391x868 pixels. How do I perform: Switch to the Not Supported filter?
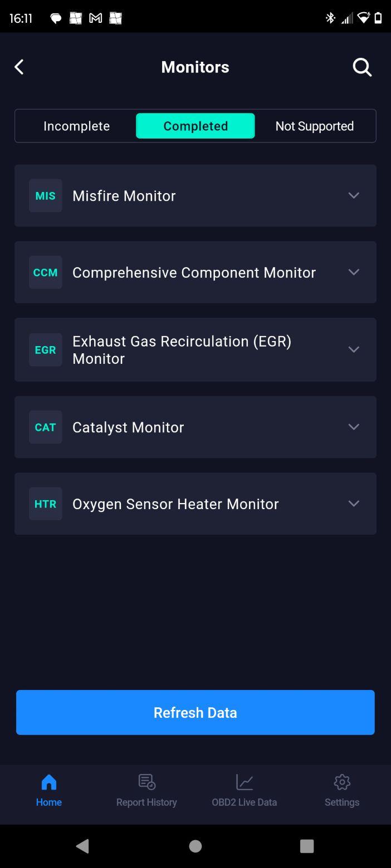[x=315, y=126]
